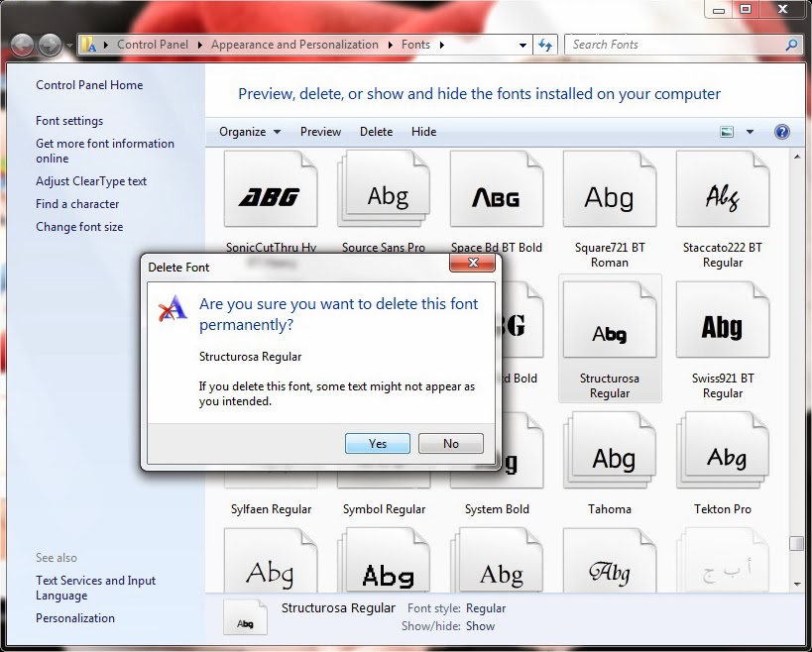This screenshot has height=652, width=812.
Task: Open Change font size link
Action: pyautogui.click(x=79, y=227)
